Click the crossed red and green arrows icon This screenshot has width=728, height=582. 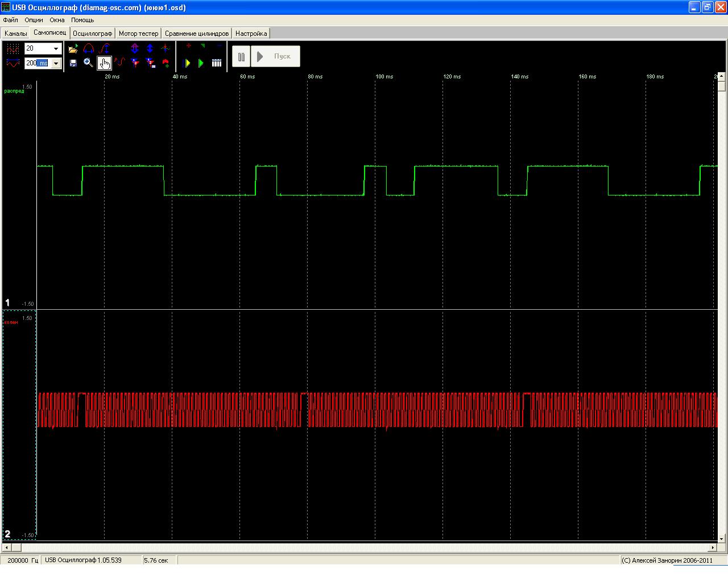pos(166,49)
